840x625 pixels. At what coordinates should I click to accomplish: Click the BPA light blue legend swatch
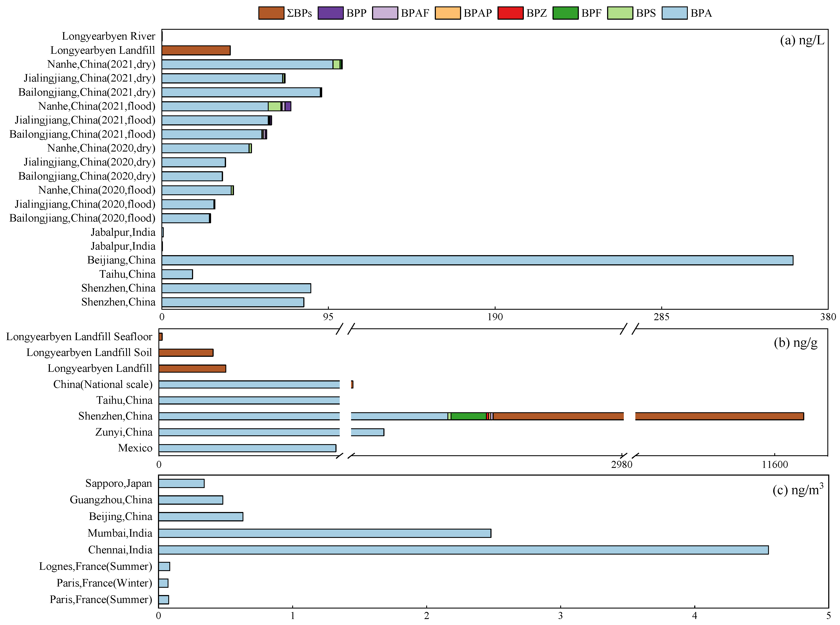click(x=674, y=13)
